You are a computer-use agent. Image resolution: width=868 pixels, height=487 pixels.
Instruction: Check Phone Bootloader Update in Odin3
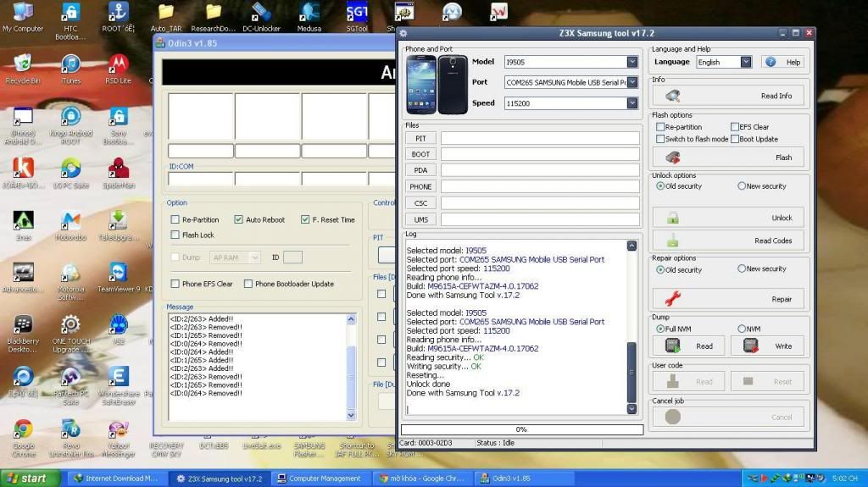coord(248,284)
